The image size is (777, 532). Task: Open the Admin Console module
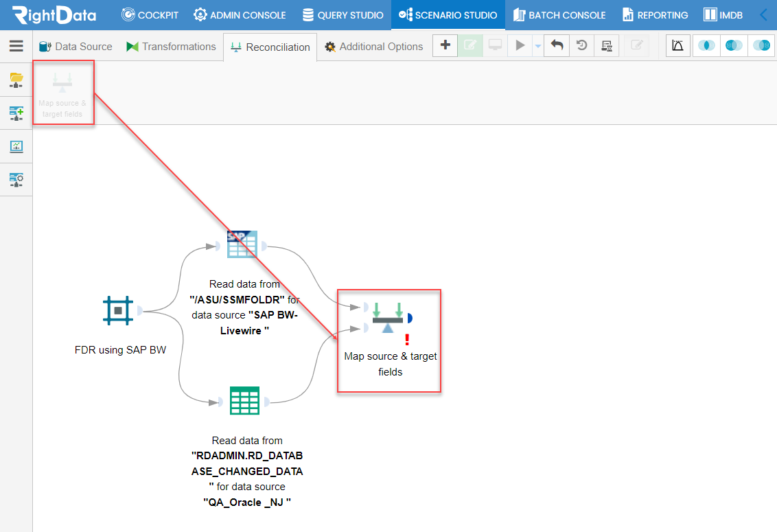click(240, 15)
